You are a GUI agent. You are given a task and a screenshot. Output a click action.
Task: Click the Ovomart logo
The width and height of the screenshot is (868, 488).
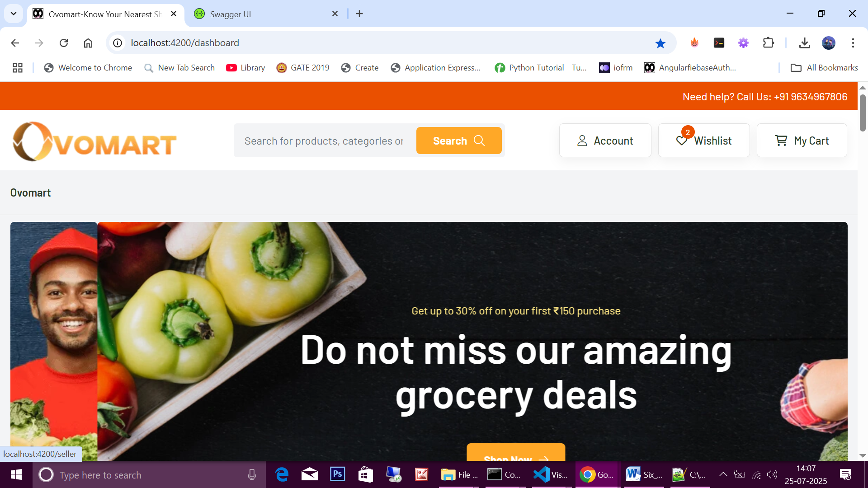[94, 141]
